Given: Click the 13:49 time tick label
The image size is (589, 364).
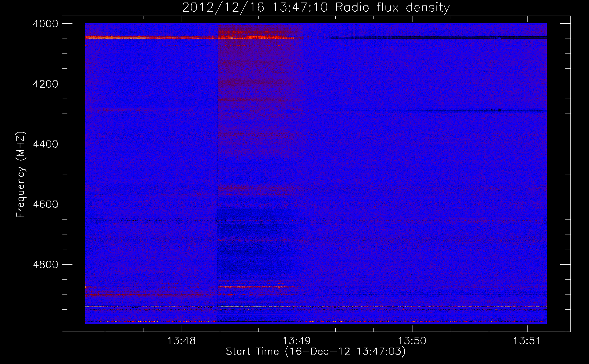Looking at the screenshot, I should coord(297,341).
